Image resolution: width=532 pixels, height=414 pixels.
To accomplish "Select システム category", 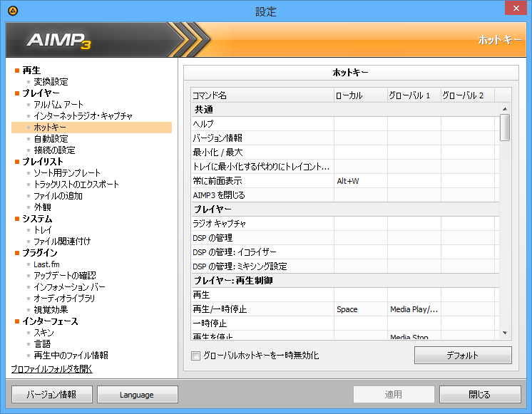I will click(37, 219).
